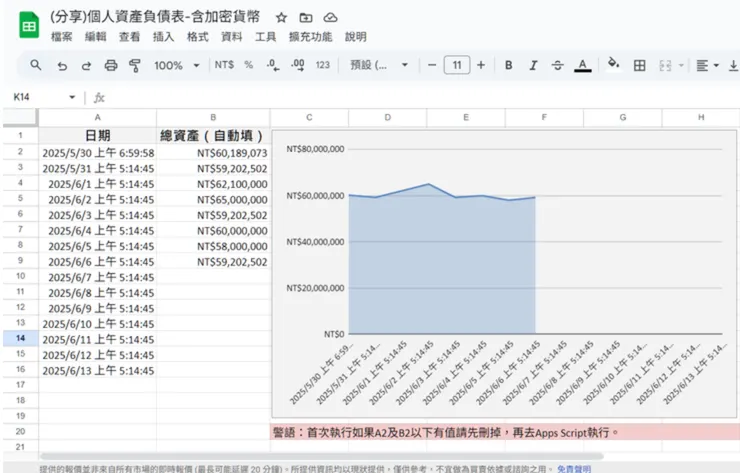Open the 資料 menu
The height and width of the screenshot is (473, 740).
tap(231, 37)
